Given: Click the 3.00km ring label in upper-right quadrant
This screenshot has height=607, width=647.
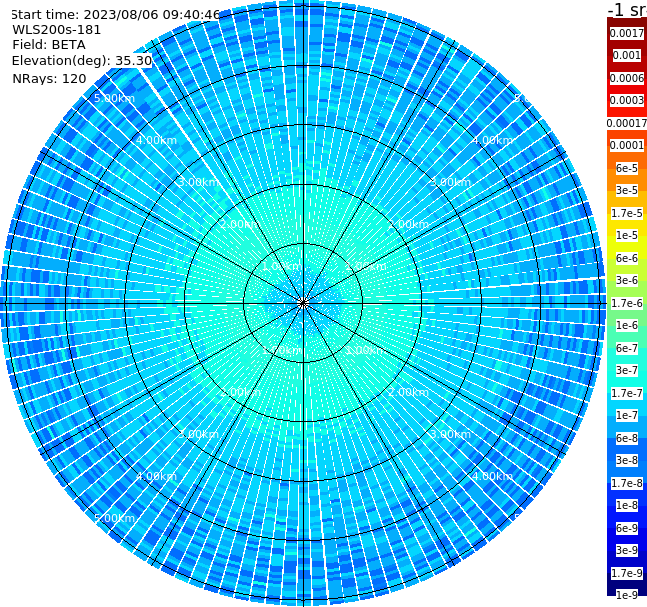Looking at the screenshot, I should 450,182.
